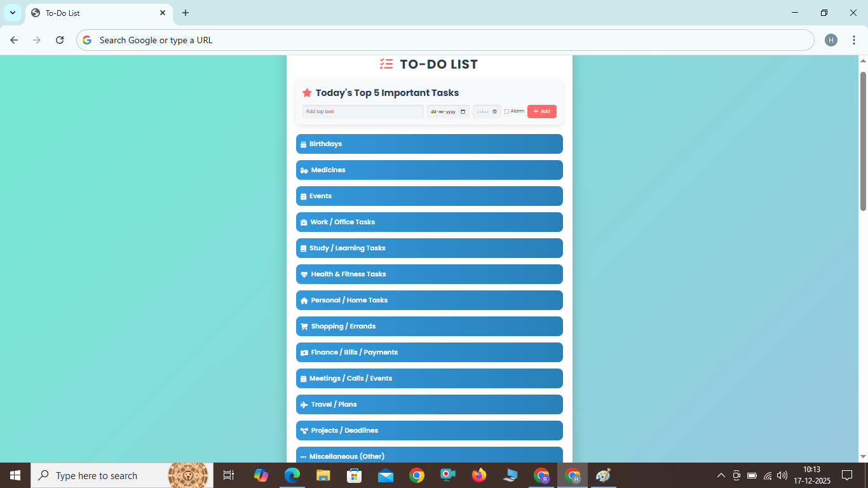Click the house icon in Personal / Home Tasks

pyautogui.click(x=304, y=301)
